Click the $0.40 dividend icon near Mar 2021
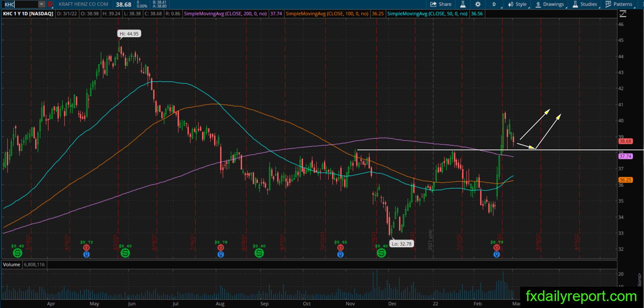 (18, 253)
